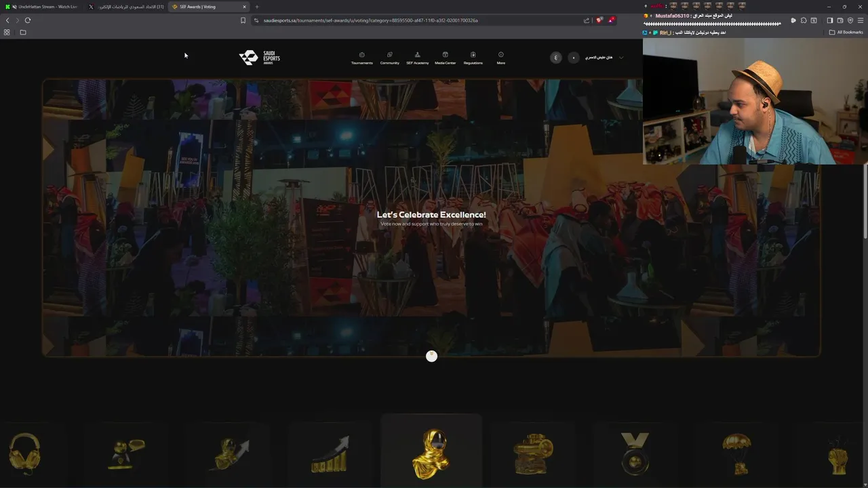This screenshot has width=868, height=488.
Task: Select the rising bar chart award category
Action: pyautogui.click(x=330, y=454)
